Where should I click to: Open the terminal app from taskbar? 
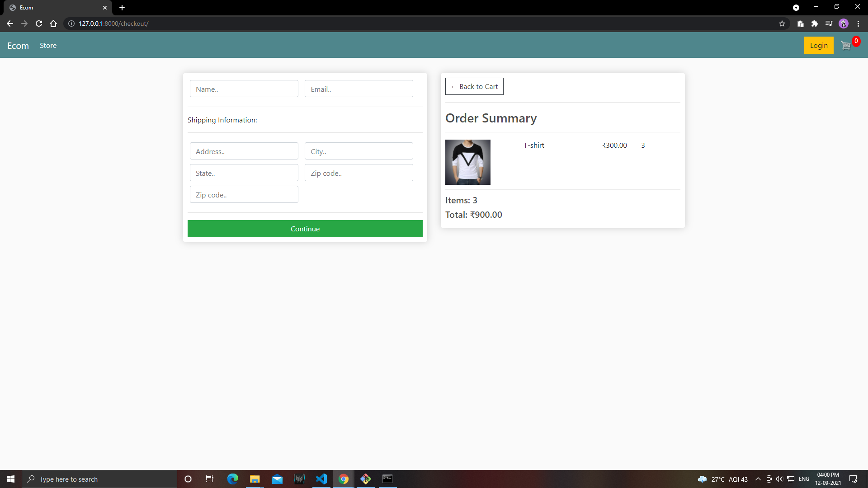(387, 479)
